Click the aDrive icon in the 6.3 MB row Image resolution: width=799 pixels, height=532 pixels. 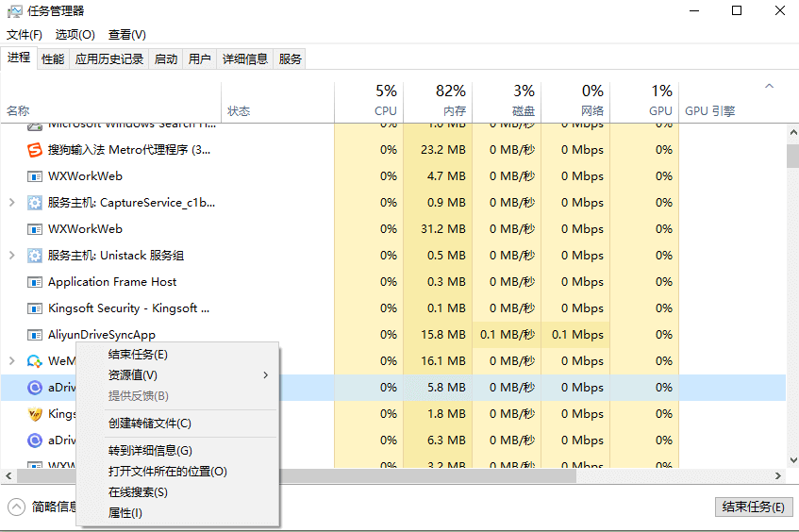pos(34,441)
